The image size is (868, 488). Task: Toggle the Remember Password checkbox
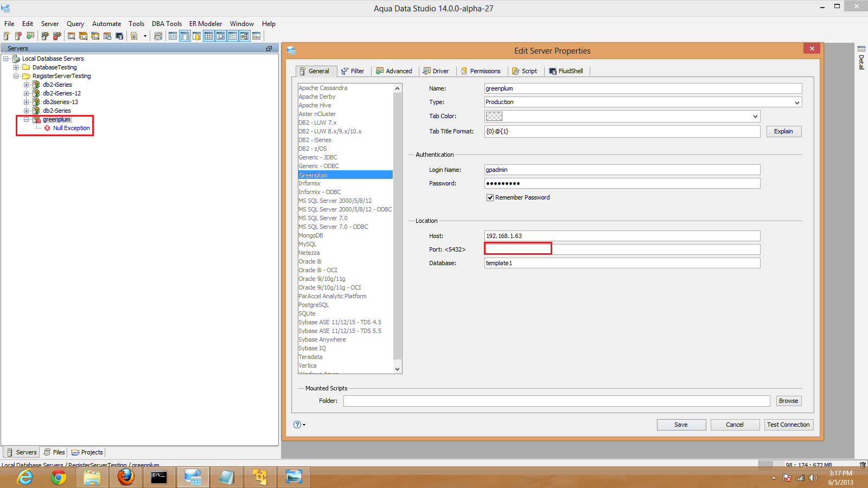pos(490,197)
